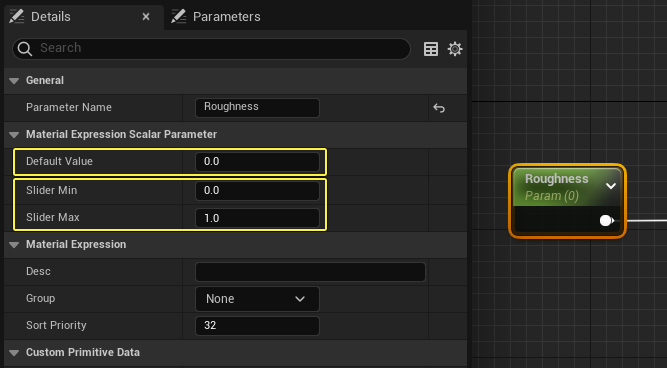This screenshot has width=667, height=368.
Task: Click the Details tab pencil icon
Action: click(x=17, y=17)
